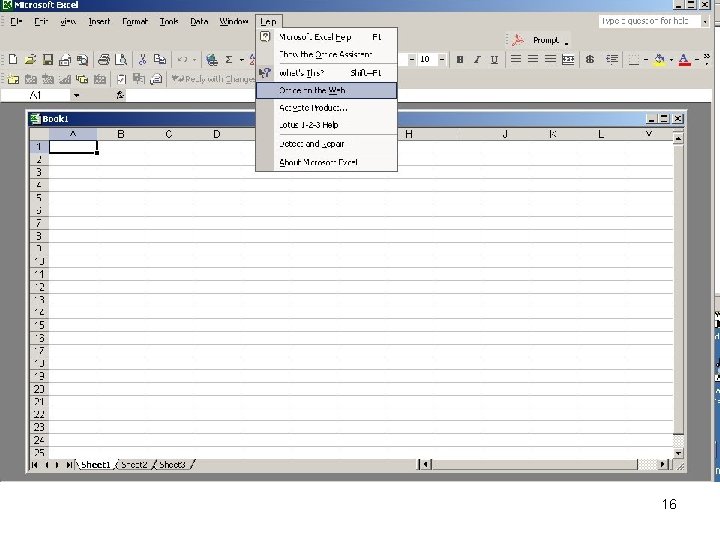Click the Decrease Indent icon
The height and width of the screenshot is (540, 720).
point(612,59)
